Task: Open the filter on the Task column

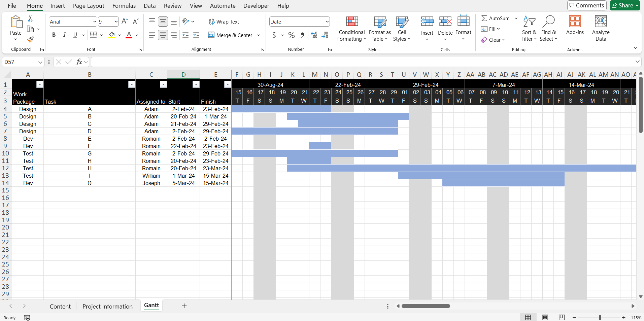Action: tap(131, 84)
